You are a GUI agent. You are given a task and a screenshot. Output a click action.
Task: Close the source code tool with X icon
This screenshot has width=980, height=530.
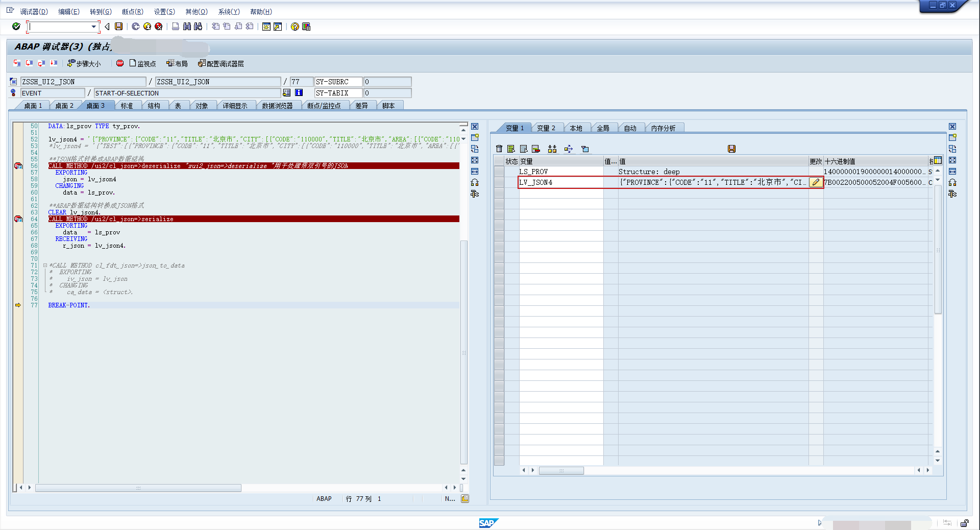coord(475,127)
